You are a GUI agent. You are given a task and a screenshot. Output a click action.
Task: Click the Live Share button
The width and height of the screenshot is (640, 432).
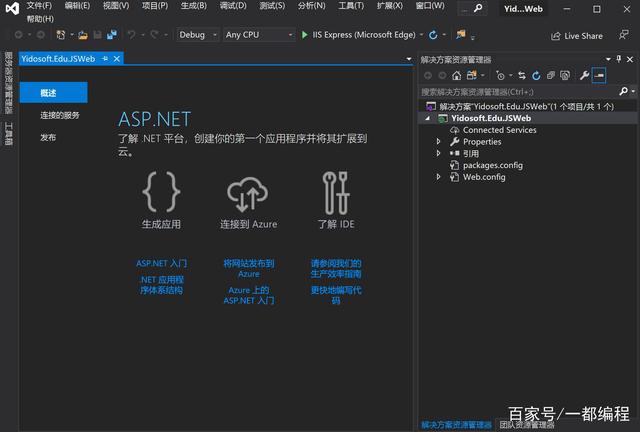tap(577, 36)
